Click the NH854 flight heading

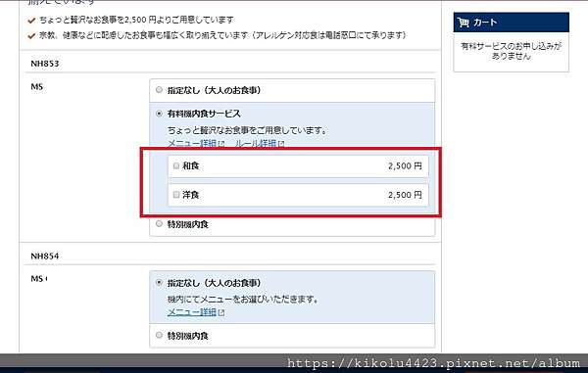click(x=45, y=256)
